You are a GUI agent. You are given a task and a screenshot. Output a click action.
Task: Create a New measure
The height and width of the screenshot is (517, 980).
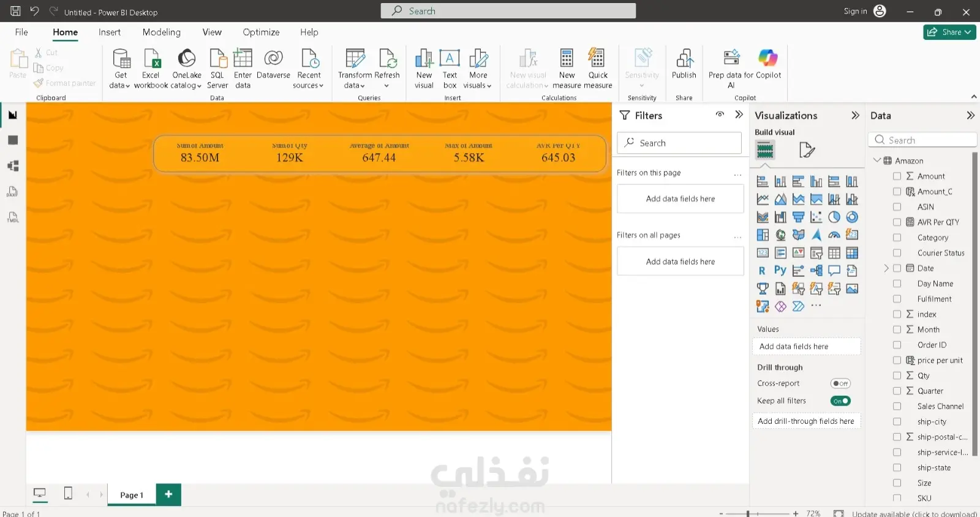point(567,69)
